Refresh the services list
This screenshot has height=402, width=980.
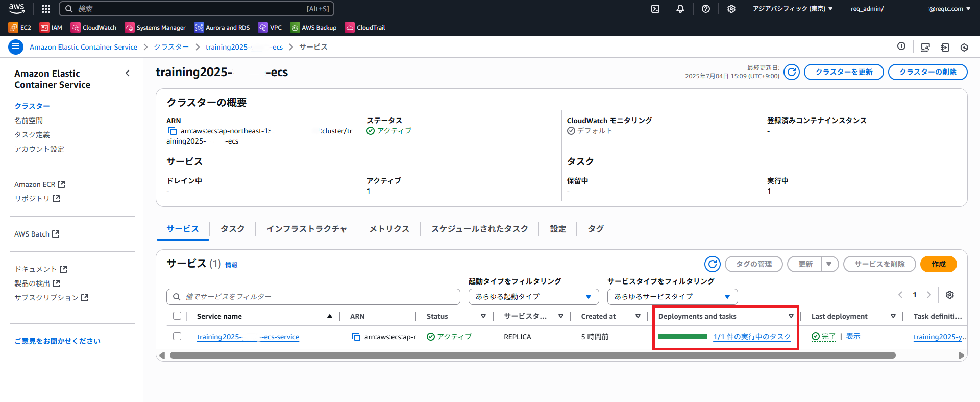point(713,264)
